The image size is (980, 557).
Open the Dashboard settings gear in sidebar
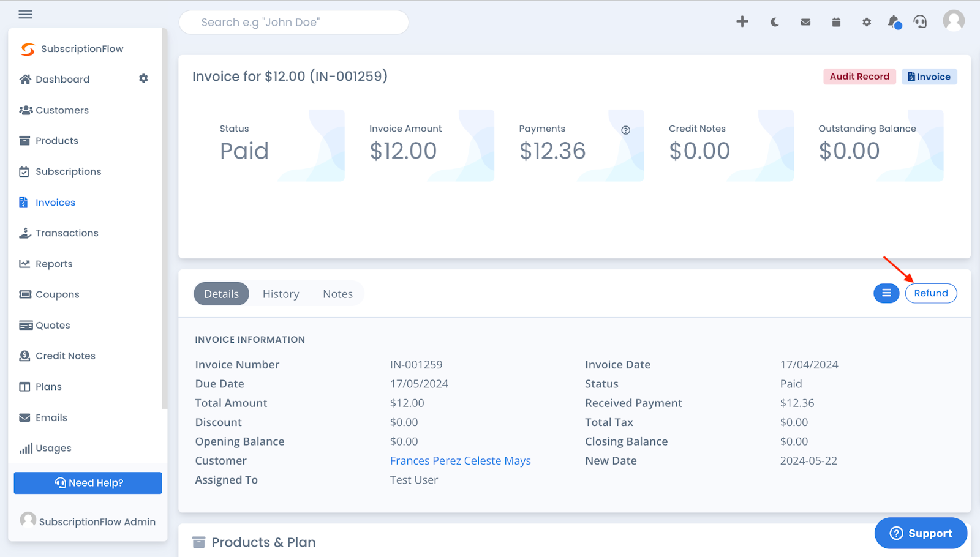[143, 78]
